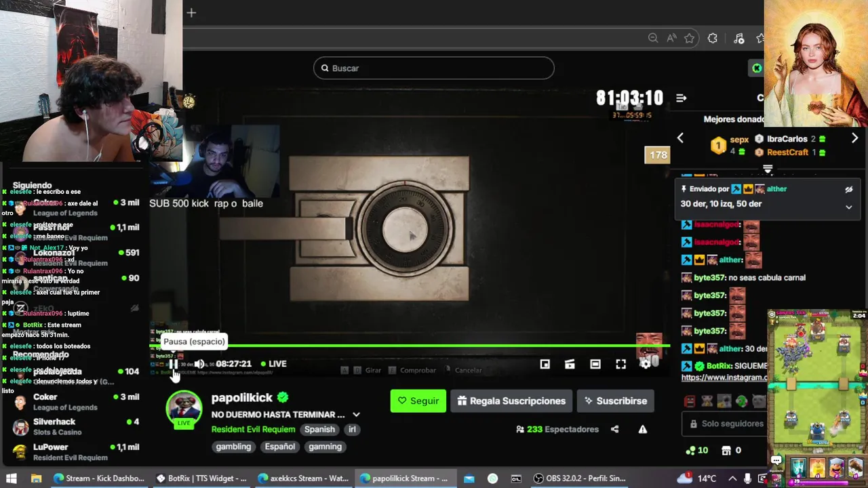Open microphone tray icon
Screen dimensions: 868x488
point(747,478)
